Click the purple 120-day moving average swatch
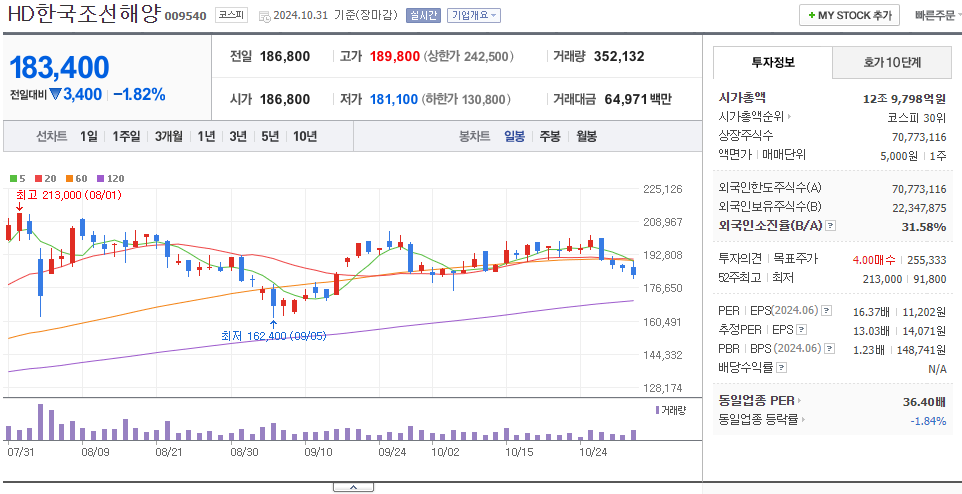Image resolution: width=962 pixels, height=494 pixels. coord(101,179)
